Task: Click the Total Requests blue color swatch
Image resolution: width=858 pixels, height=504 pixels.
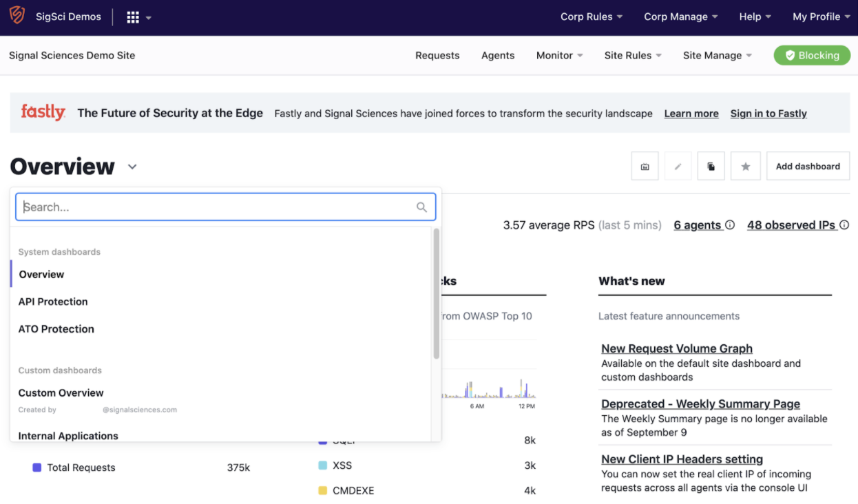Action: [x=37, y=468]
